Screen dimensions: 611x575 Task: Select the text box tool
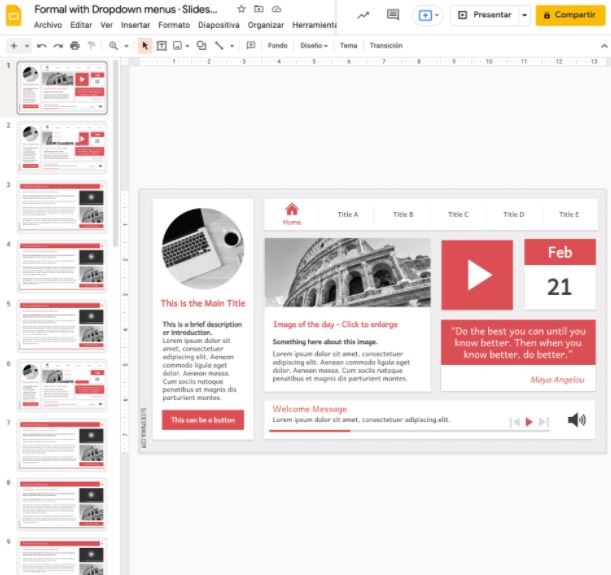click(161, 46)
